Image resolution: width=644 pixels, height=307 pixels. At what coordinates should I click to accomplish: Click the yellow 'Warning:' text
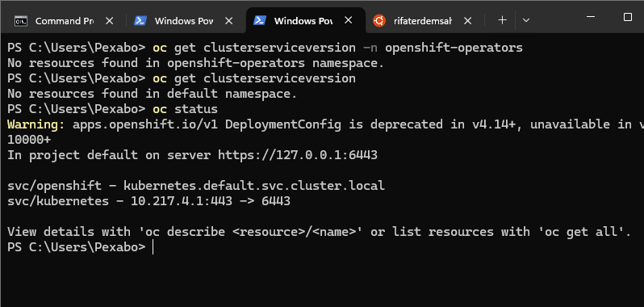click(36, 124)
